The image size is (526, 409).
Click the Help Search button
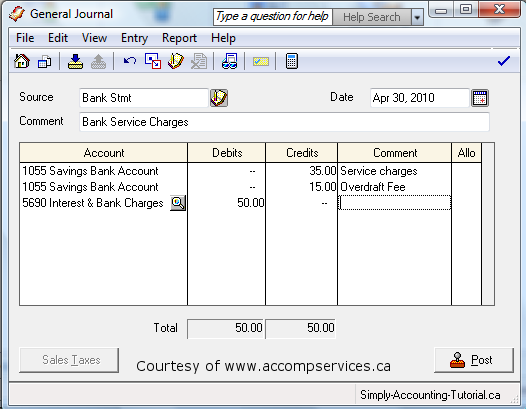(x=372, y=17)
